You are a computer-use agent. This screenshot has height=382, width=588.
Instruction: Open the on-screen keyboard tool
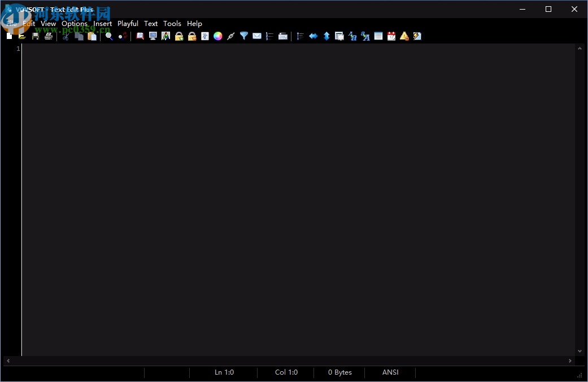click(283, 36)
